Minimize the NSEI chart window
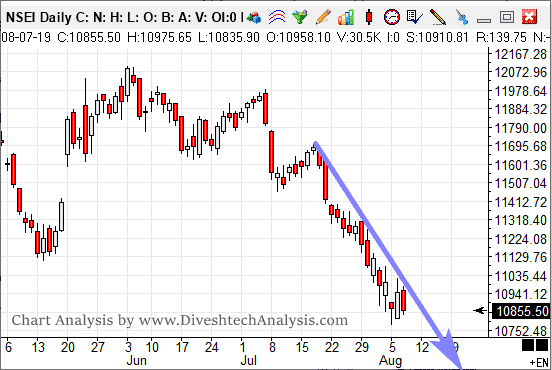Screen dimensions: 552x370 pos(484,20)
